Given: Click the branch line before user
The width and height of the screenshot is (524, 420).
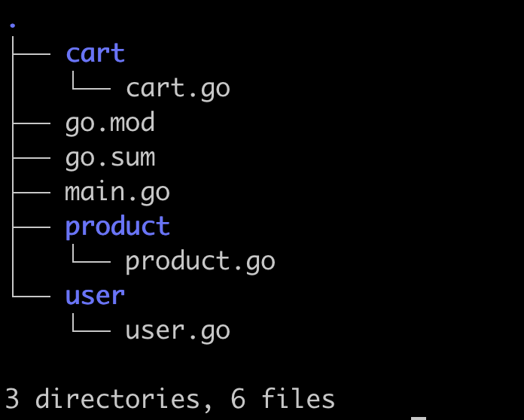Looking at the screenshot, I should [x=32, y=296].
